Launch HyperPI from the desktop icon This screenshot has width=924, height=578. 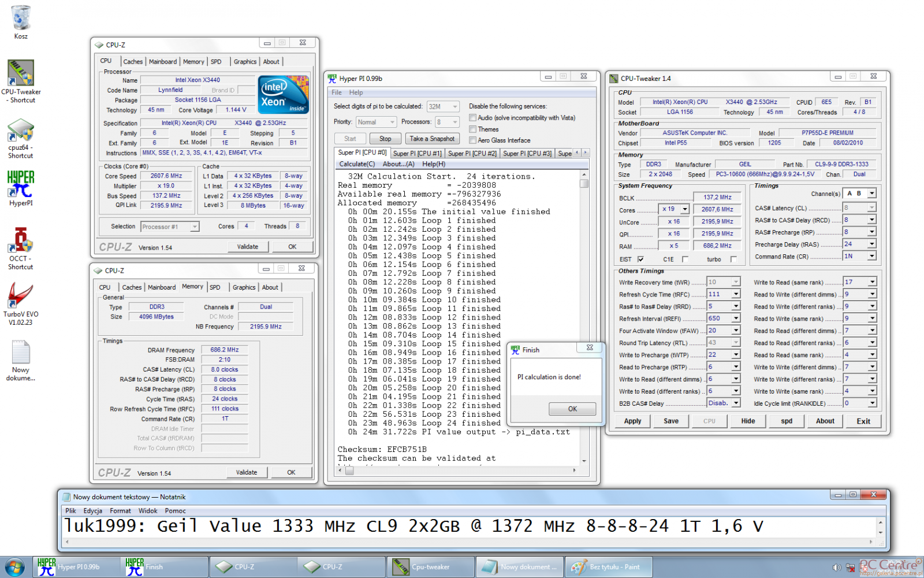point(21,185)
